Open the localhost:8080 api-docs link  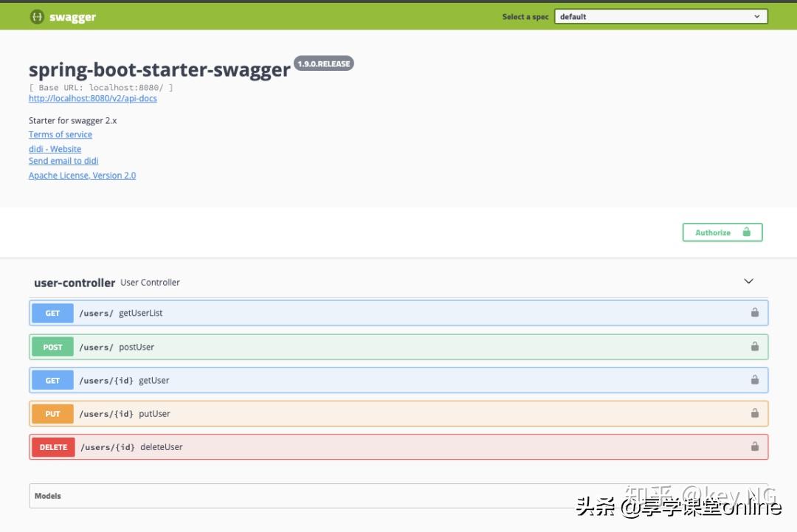[x=92, y=98]
